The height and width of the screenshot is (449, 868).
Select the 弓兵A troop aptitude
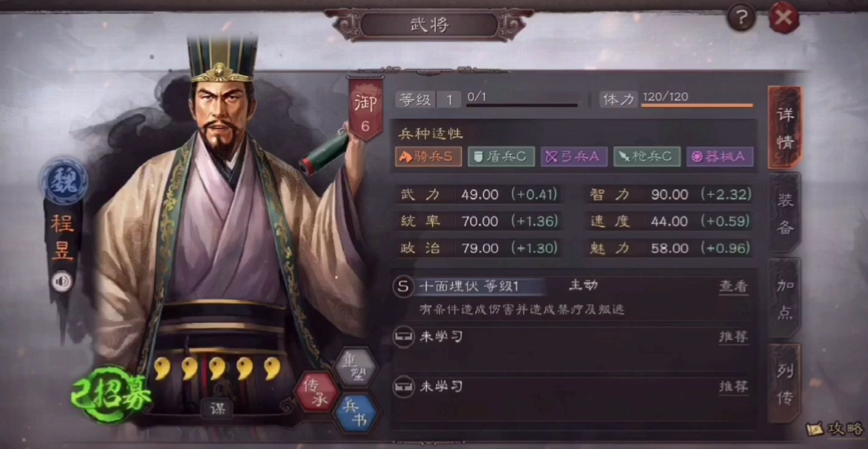coord(574,156)
